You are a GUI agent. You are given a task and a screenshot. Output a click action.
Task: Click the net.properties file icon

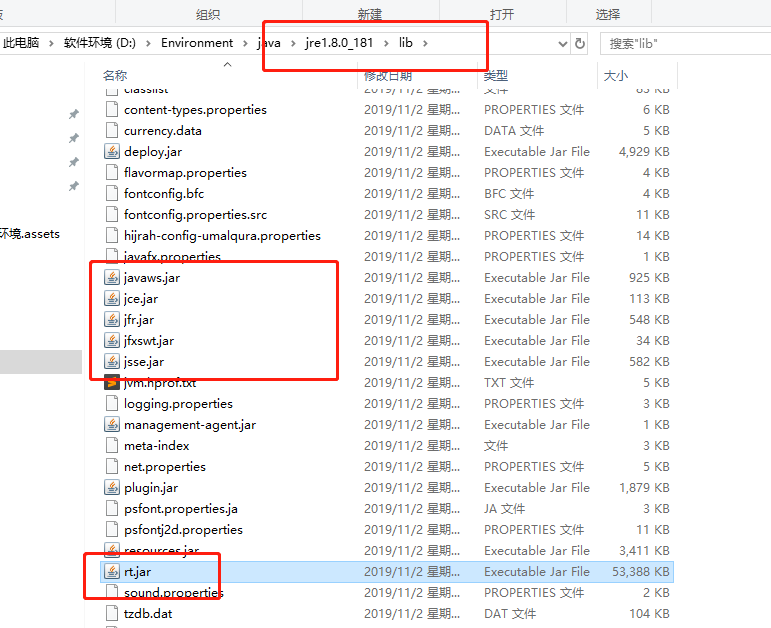pyautogui.click(x=112, y=466)
